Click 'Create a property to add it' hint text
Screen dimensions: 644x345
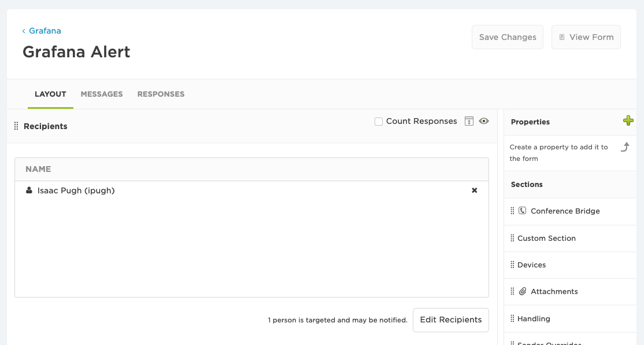(558, 153)
